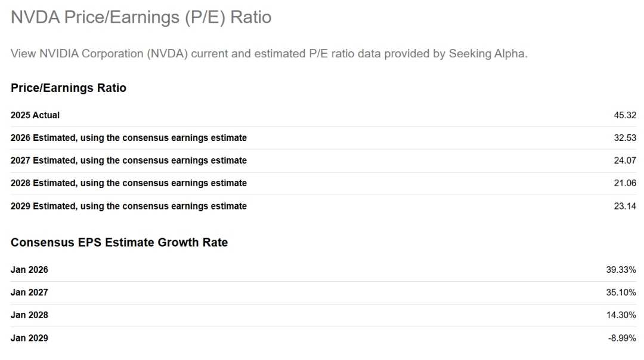The image size is (644, 360).
Task: Click the 32.53 P/E value
Action: pyautogui.click(x=625, y=138)
